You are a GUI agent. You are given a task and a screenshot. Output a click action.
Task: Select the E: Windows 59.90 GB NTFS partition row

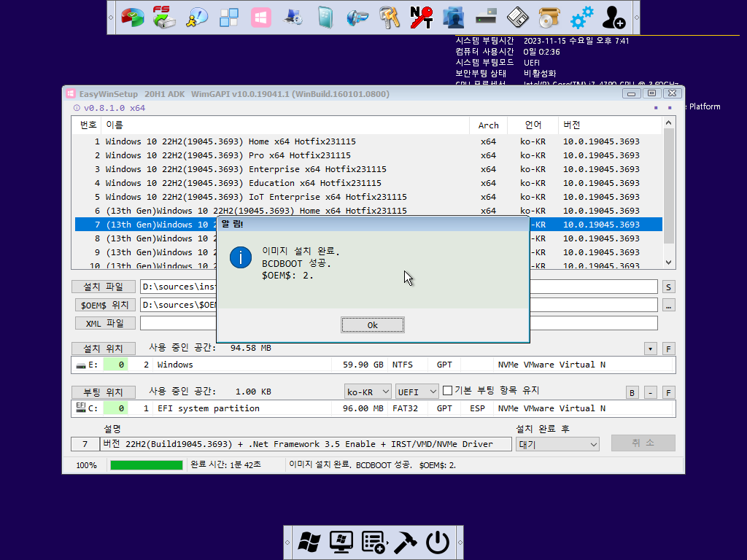point(373,365)
